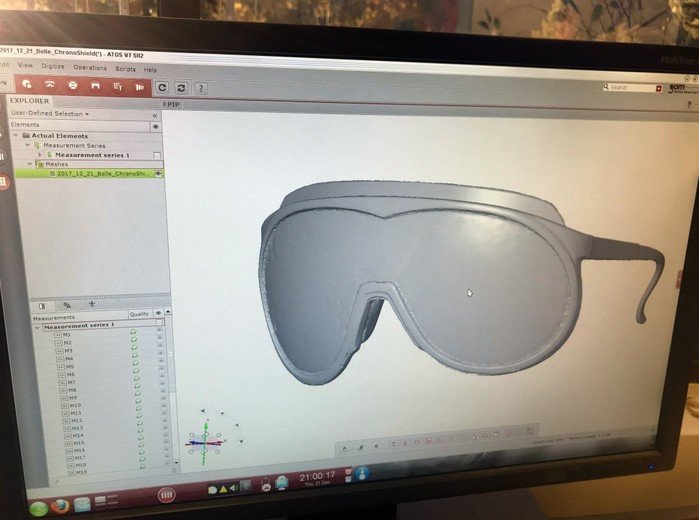The height and width of the screenshot is (520, 699).
Task: Click the first red workflow toolbar icon
Action: pos(26,85)
